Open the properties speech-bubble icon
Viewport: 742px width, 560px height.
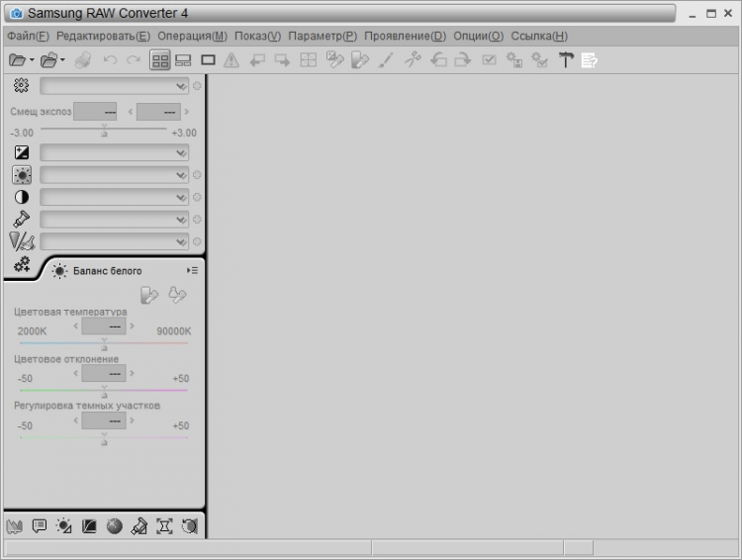coord(40,526)
